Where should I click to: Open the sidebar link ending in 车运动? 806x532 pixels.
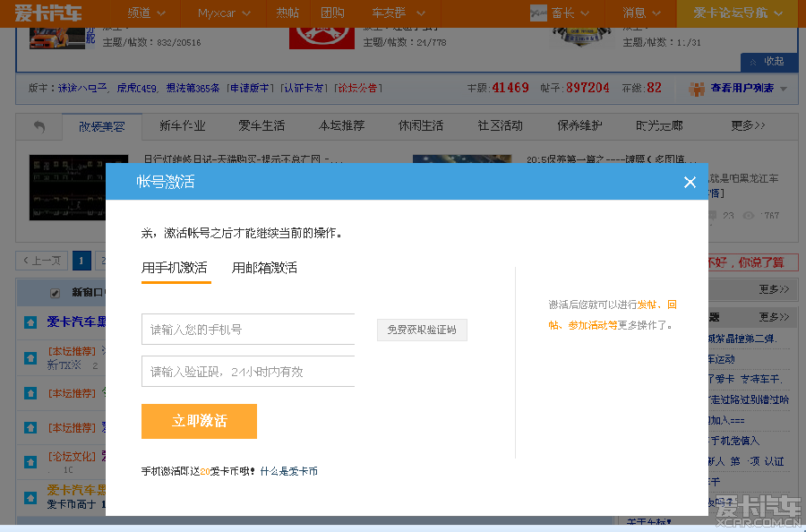click(x=722, y=359)
